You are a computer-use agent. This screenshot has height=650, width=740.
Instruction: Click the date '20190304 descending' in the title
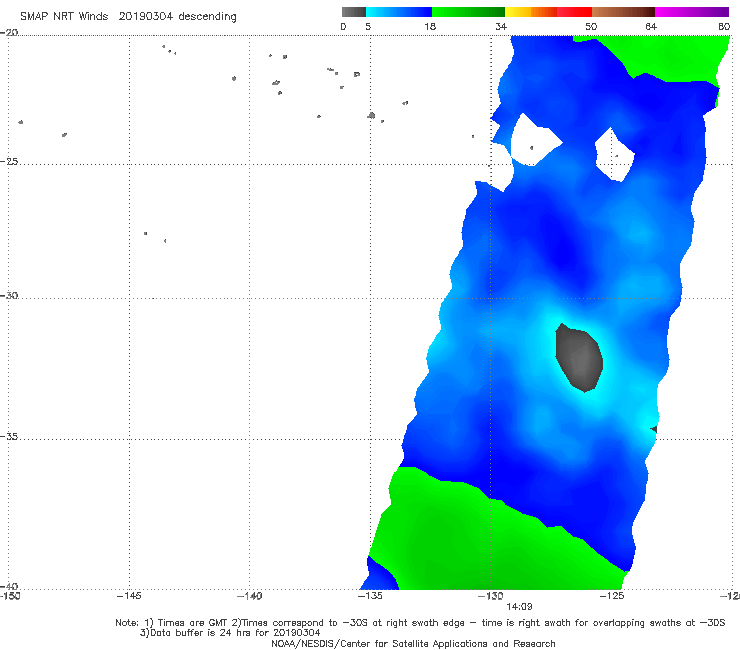(177, 17)
